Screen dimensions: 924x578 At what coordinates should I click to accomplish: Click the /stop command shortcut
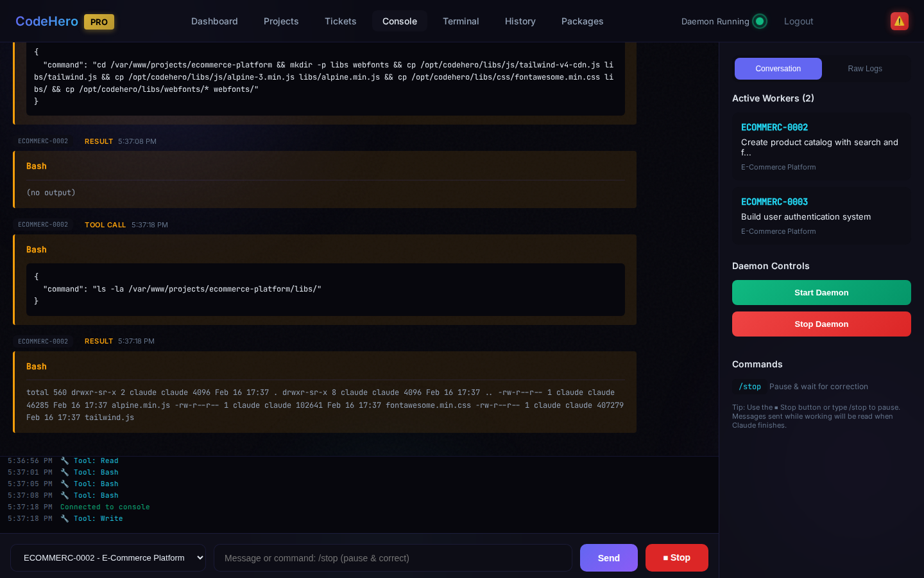pyautogui.click(x=749, y=387)
